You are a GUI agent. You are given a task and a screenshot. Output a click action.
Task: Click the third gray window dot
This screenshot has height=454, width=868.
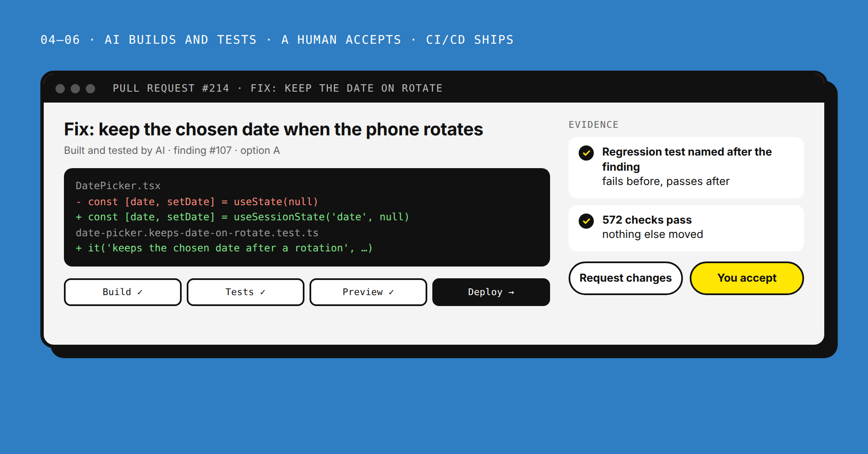pos(90,88)
